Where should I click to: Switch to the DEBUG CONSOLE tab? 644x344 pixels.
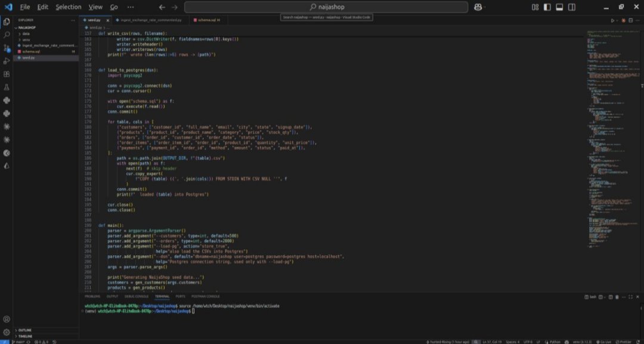click(137, 296)
